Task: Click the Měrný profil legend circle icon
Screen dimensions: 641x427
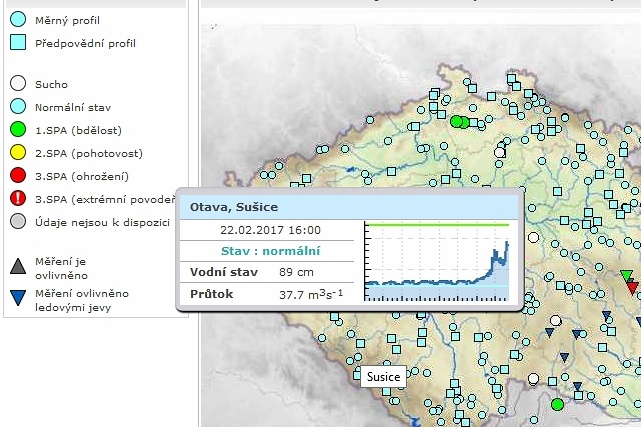Action: 18,20
